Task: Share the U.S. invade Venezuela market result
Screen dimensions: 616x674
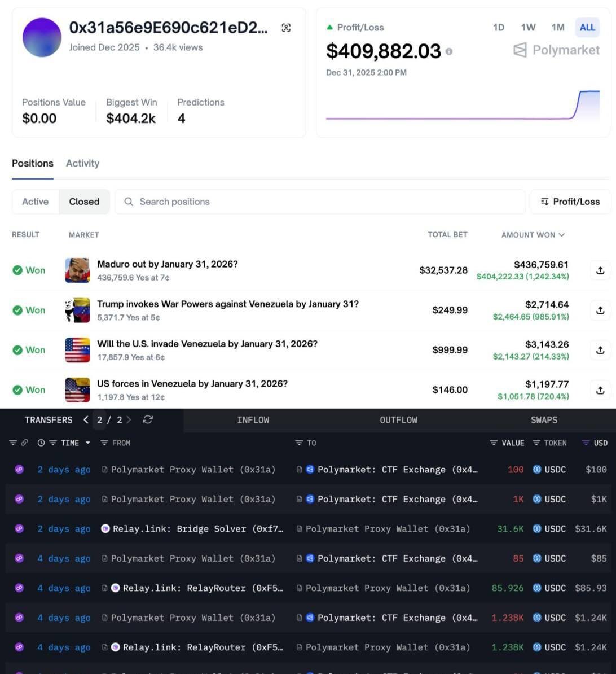Action: [x=600, y=350]
